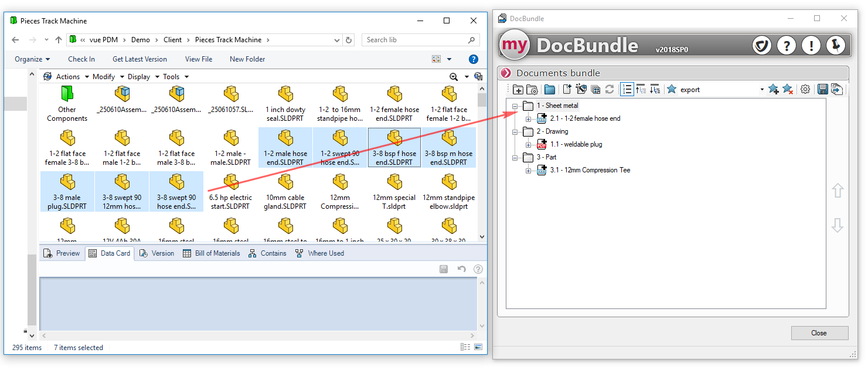Click the blue open folder icon

pos(549,90)
